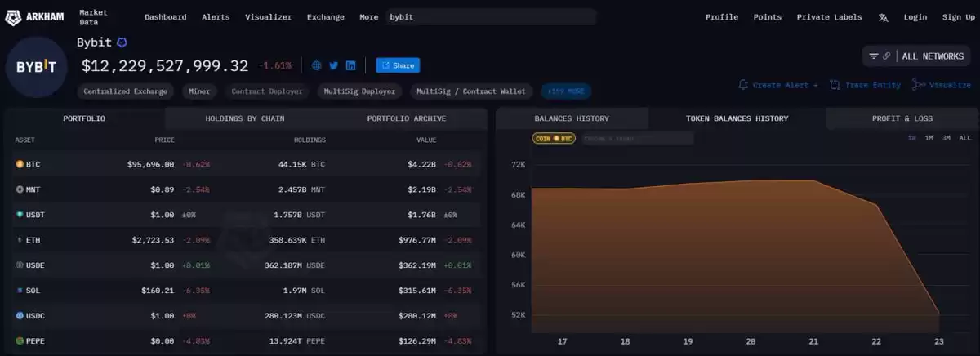The height and width of the screenshot is (356, 980).
Task: Click the Contract Deployer tag
Action: (267, 91)
